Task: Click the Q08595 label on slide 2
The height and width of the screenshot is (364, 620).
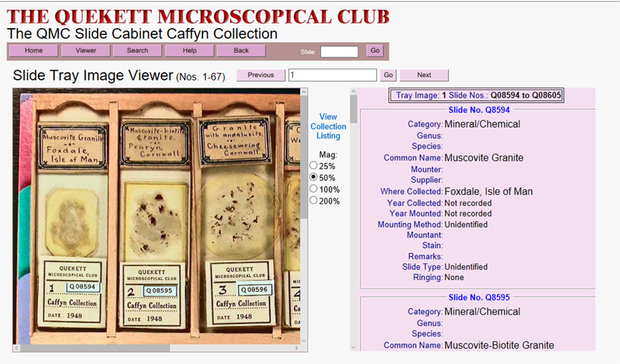Action: pyautogui.click(x=159, y=290)
